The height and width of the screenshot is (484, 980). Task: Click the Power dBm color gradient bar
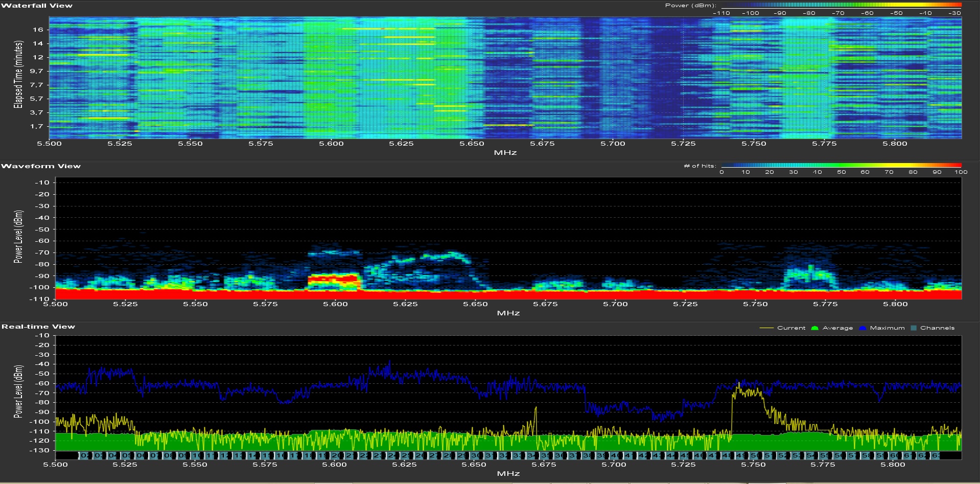click(x=841, y=6)
